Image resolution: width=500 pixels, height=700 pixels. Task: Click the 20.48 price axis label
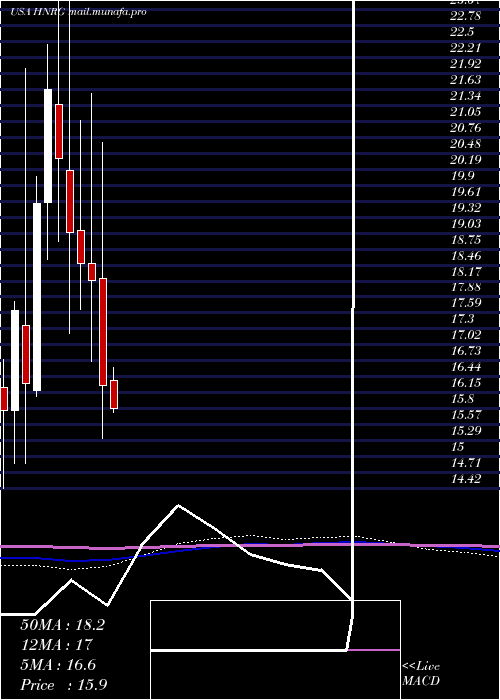point(466,144)
